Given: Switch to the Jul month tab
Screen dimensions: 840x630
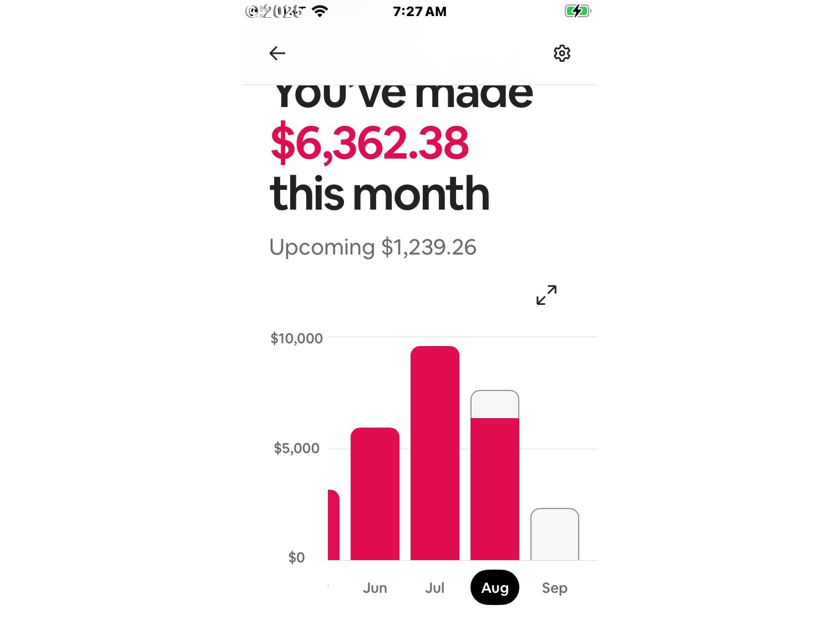Looking at the screenshot, I should point(435,588).
